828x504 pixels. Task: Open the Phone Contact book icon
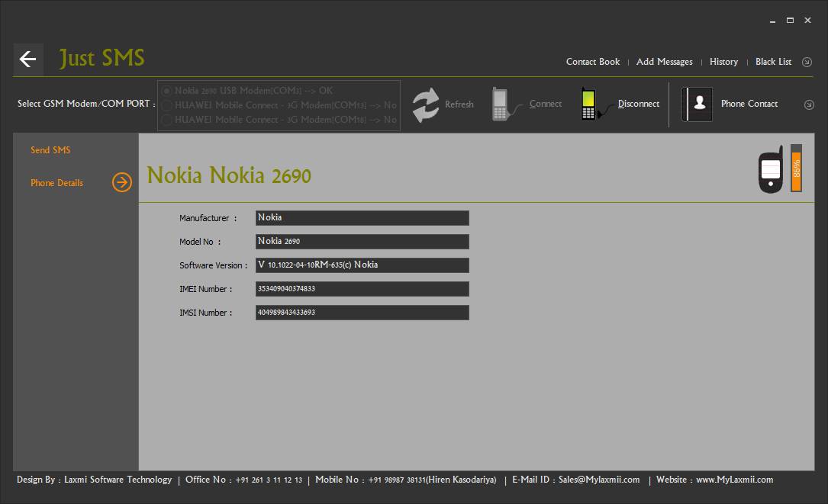(x=697, y=104)
